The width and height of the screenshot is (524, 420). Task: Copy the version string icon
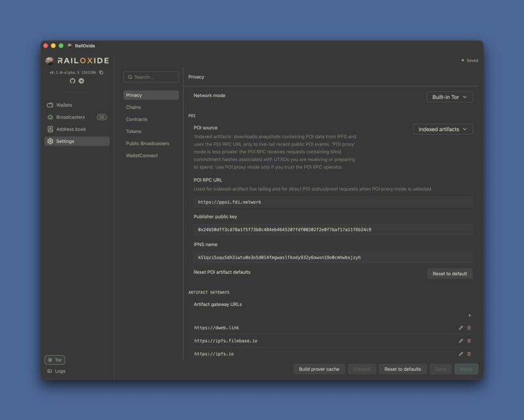click(x=102, y=73)
